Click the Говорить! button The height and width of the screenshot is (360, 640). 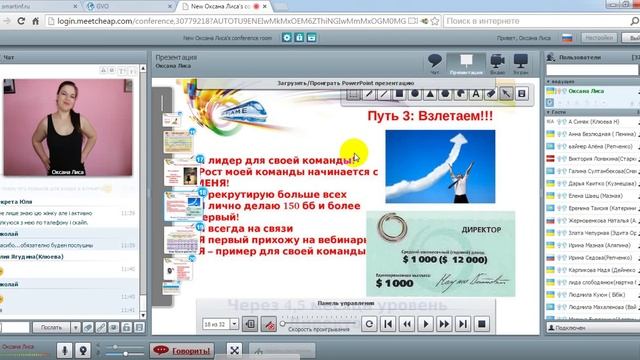tap(182, 350)
